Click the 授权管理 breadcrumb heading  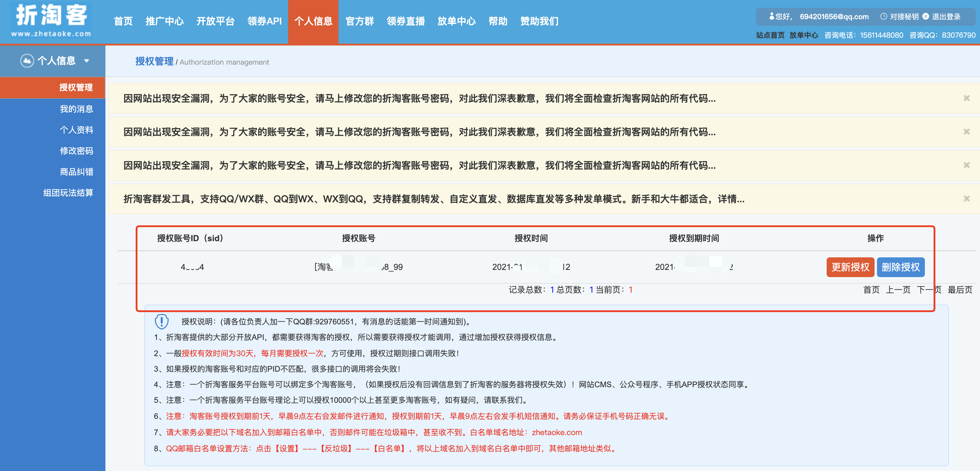pos(154,61)
